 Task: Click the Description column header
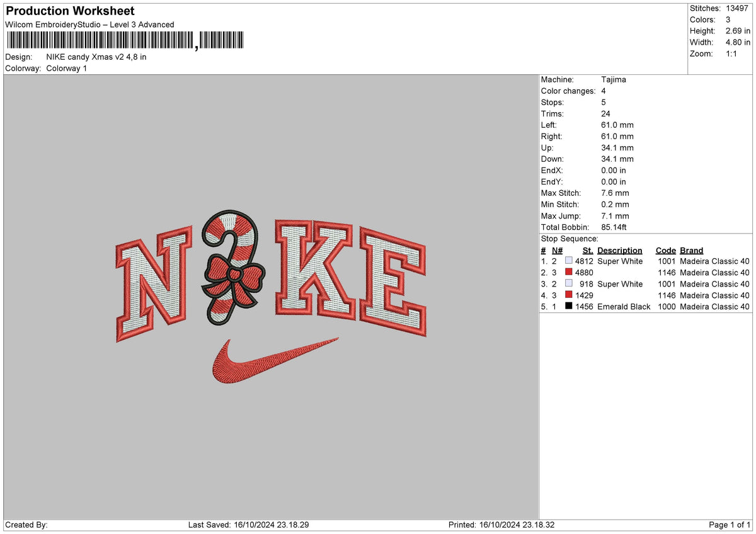[620, 250]
